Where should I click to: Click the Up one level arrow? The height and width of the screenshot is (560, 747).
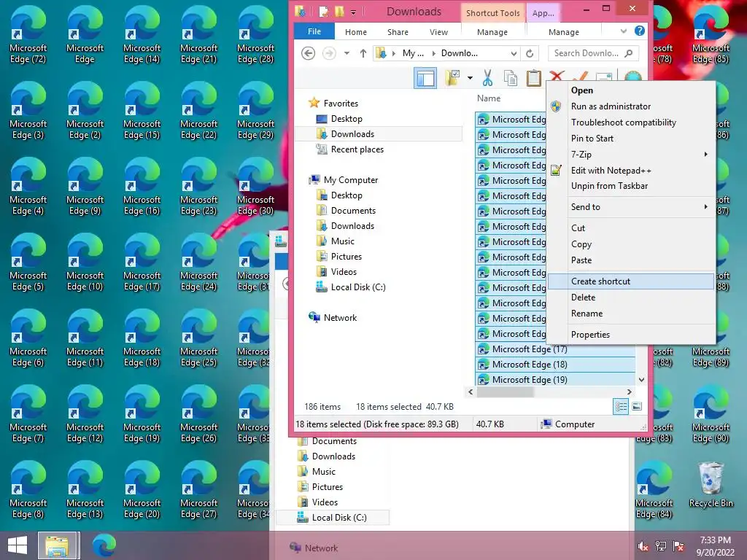(x=363, y=53)
